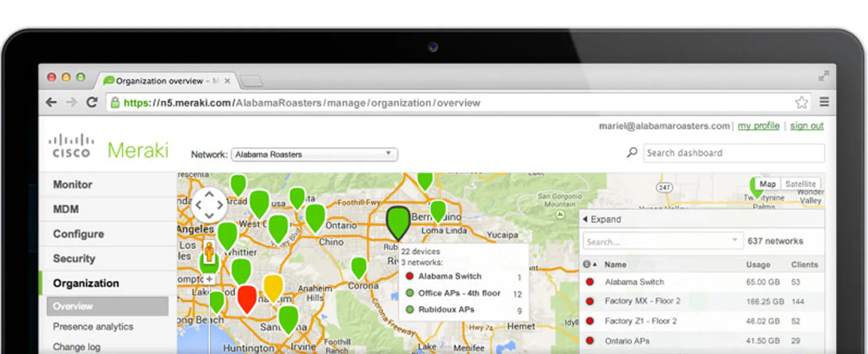
Task: Open the Organization menu
Action: [x=86, y=283]
